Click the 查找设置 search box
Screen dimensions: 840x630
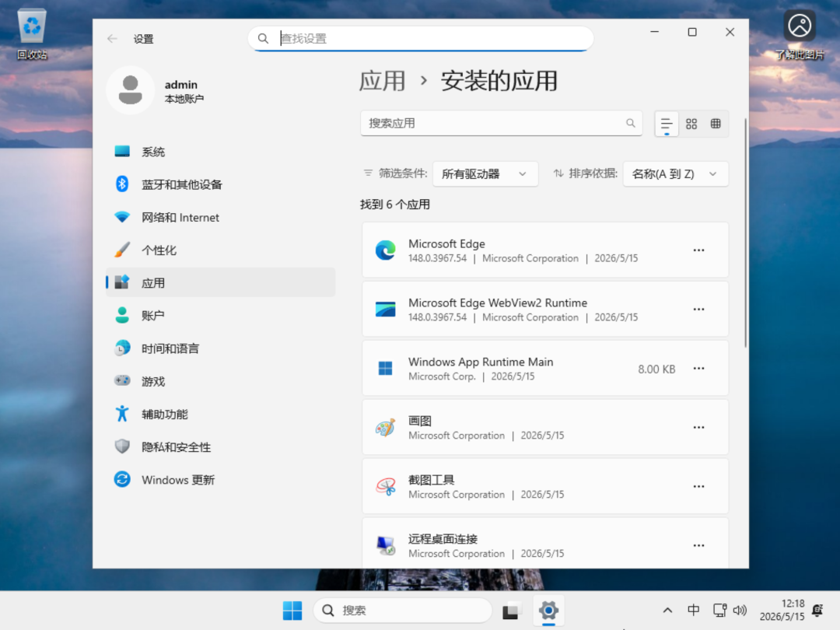(421, 39)
